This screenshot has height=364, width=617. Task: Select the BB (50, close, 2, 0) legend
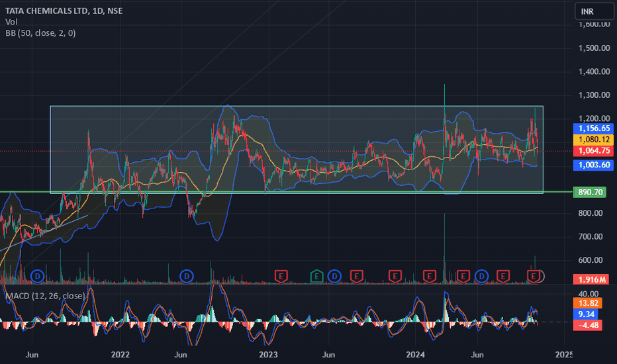[x=40, y=33]
